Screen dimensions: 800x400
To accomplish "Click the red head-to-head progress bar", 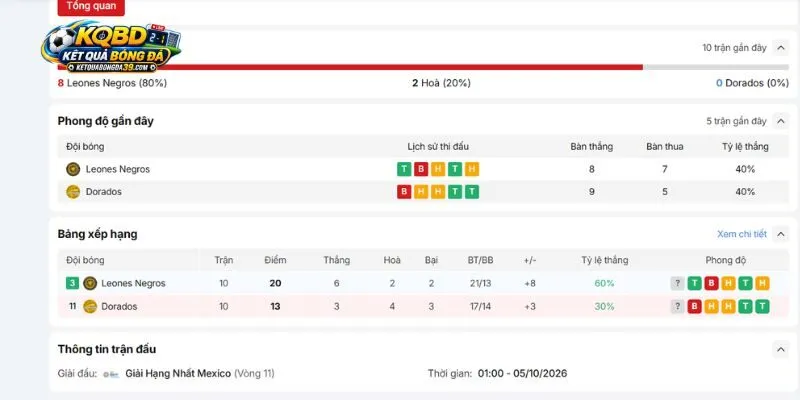I will coord(350,67).
